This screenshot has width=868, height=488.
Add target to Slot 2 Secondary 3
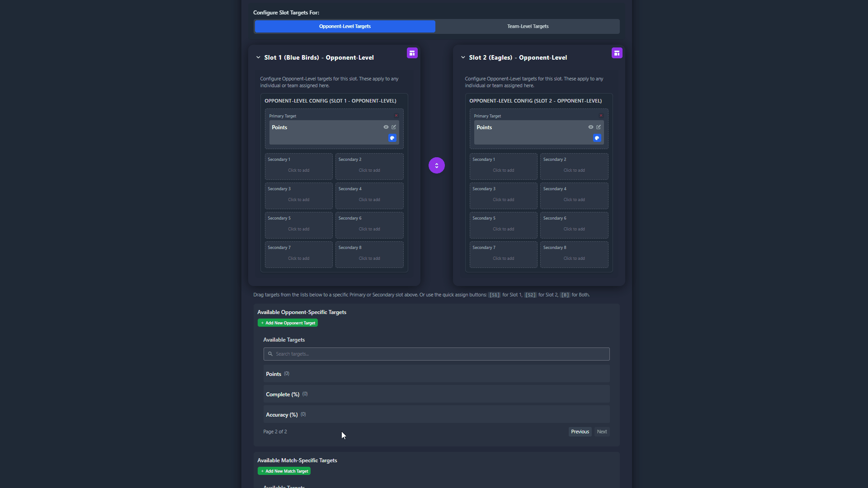(x=504, y=196)
